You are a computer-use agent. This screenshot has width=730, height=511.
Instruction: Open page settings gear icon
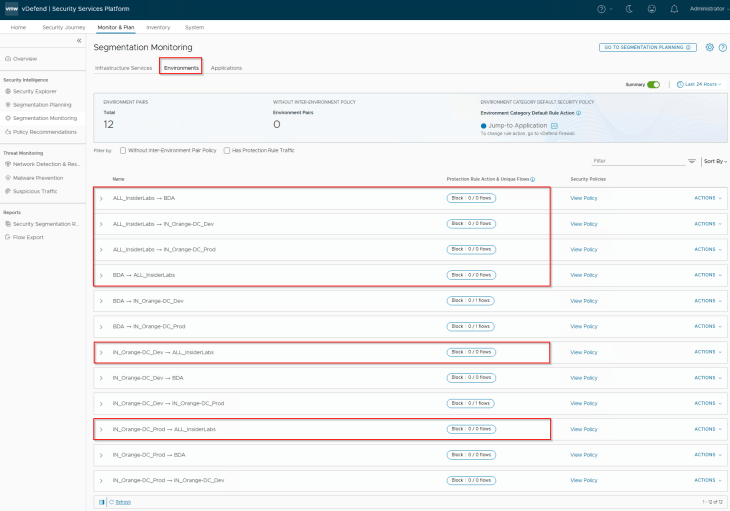tap(709, 47)
